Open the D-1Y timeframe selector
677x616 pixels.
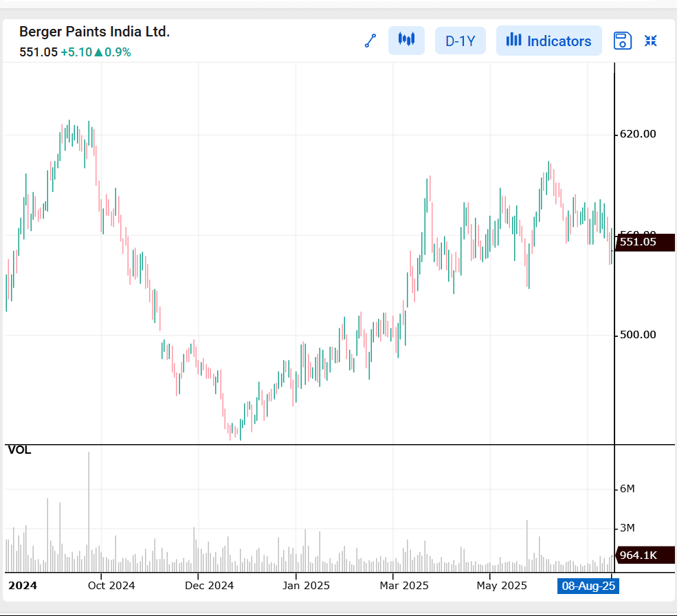coord(460,41)
